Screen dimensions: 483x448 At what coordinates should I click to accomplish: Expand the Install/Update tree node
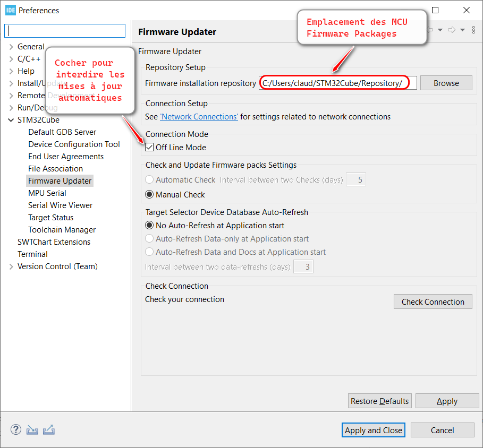tap(11, 83)
